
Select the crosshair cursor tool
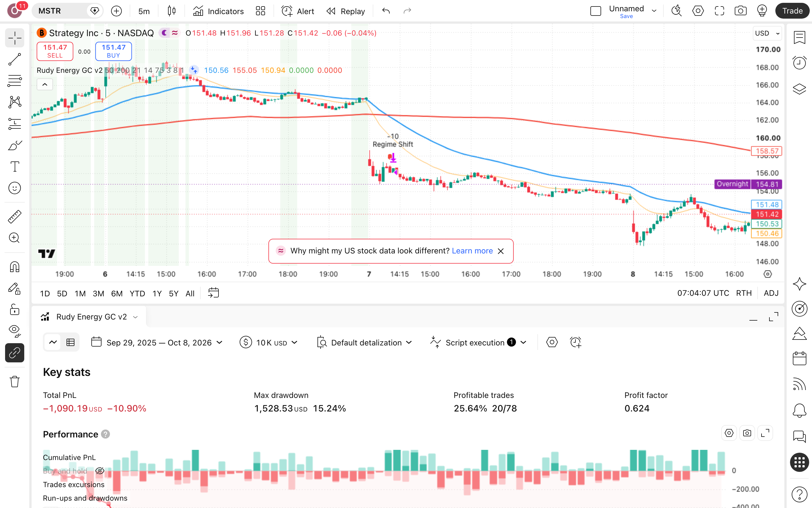pyautogui.click(x=14, y=38)
